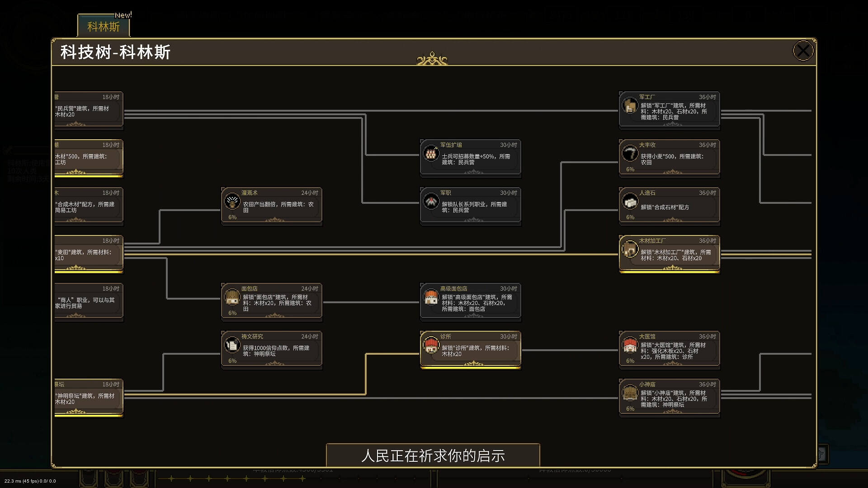Screen dimensions: 868x488
Task: Select the 神明祭坛 altar tech node
Action: [89, 398]
